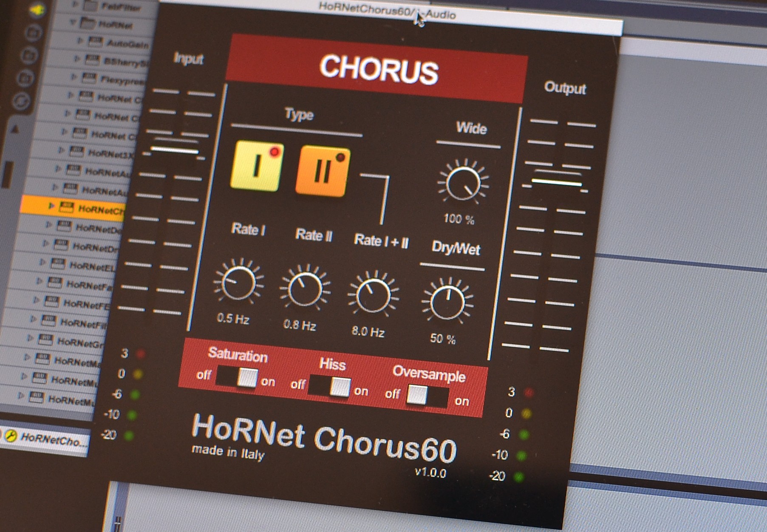Open File Browser 1 in sidebar
Screen dimensions: 767x532
(x=33, y=32)
